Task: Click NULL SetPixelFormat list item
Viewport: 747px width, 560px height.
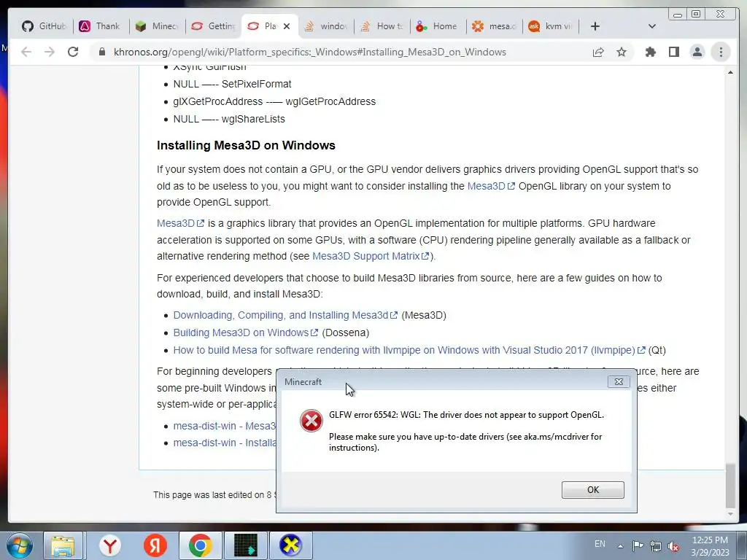Action: pos(233,84)
